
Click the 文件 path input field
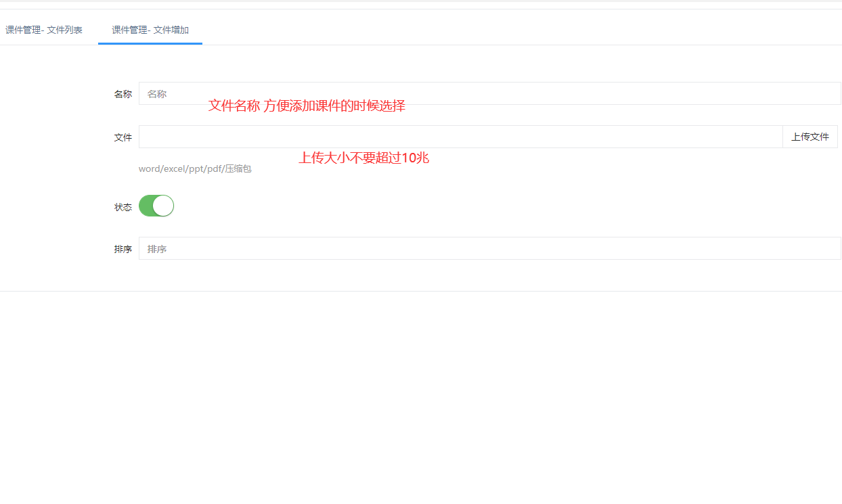tap(461, 137)
